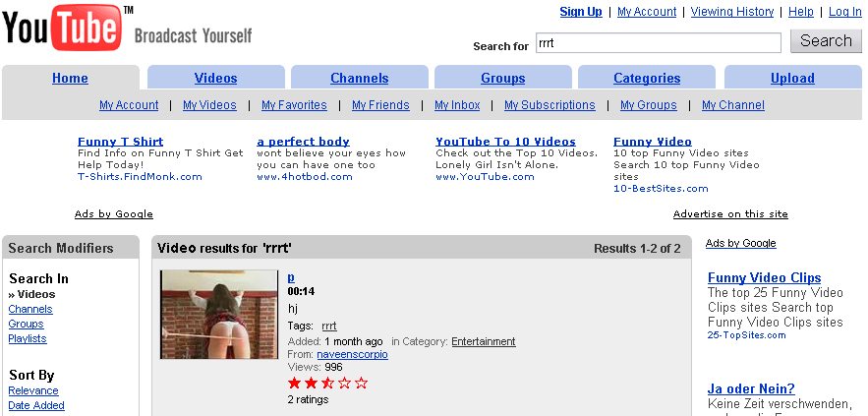Open the video result thumbnail
Viewport: 868px width, 416px height.
pyautogui.click(x=219, y=314)
